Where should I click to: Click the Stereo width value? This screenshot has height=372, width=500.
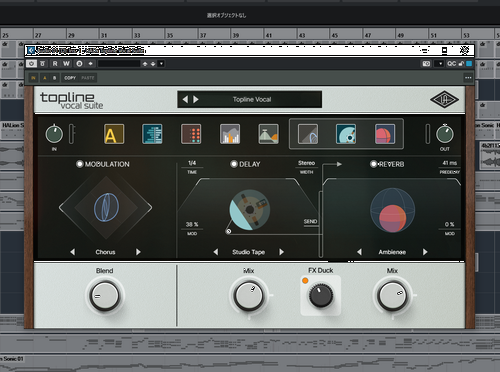pyautogui.click(x=306, y=163)
